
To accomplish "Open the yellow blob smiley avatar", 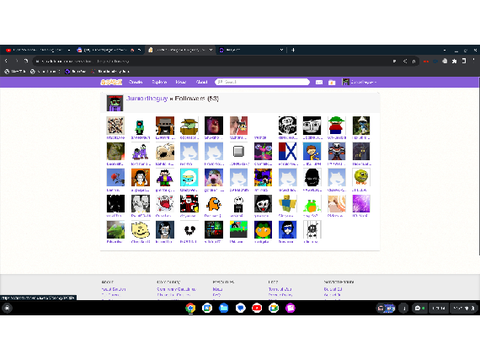I will 140,230.
